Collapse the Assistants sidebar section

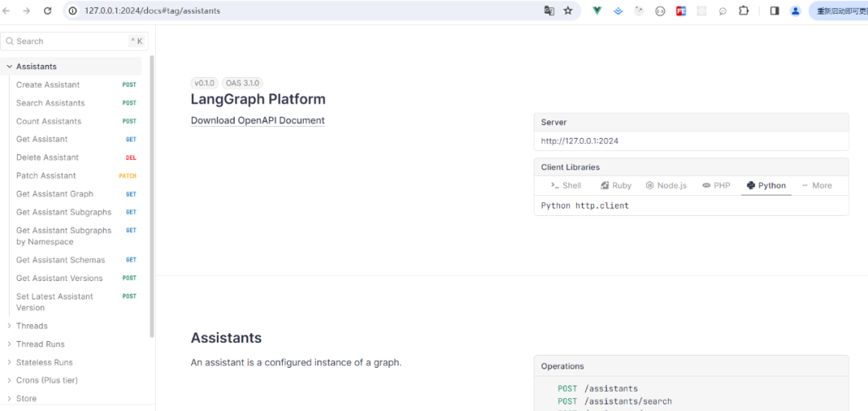point(71,67)
